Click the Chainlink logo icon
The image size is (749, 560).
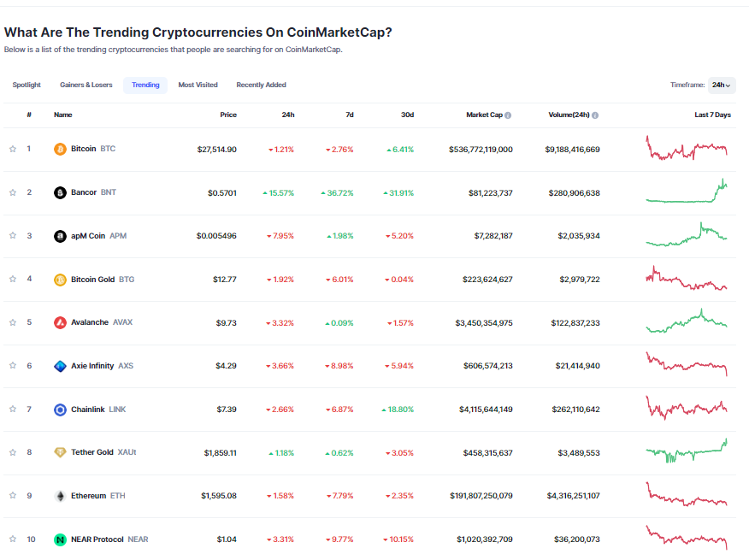(x=60, y=410)
